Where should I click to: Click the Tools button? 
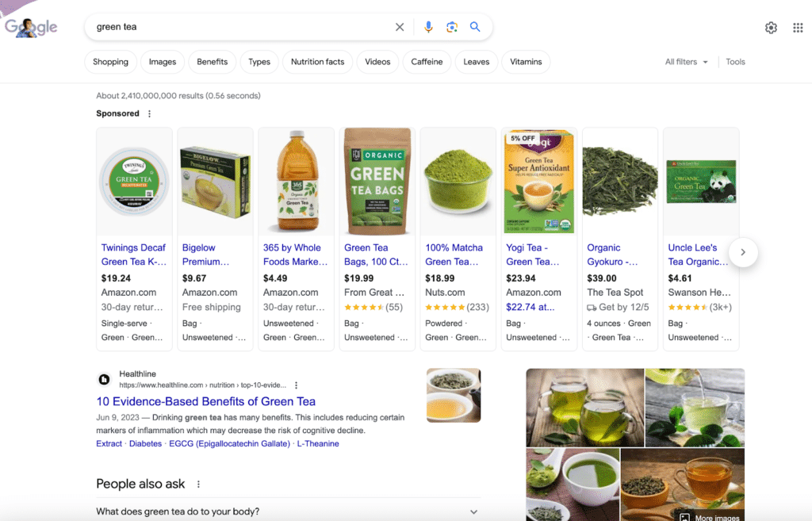pyautogui.click(x=735, y=62)
